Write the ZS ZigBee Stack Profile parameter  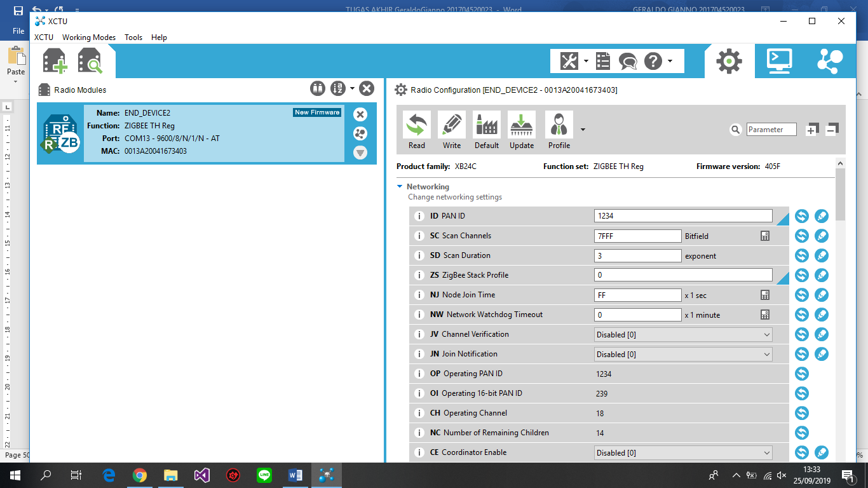point(822,275)
